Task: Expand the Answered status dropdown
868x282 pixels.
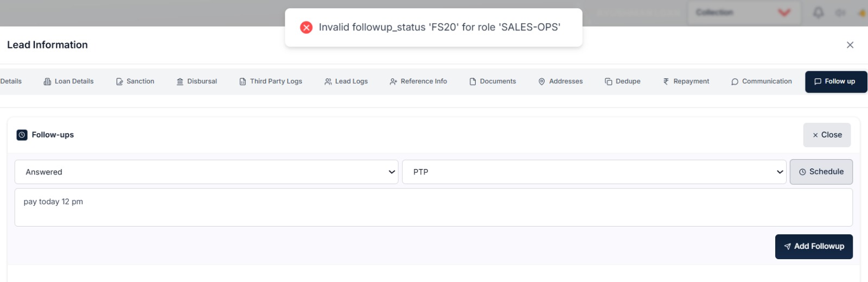Action: pos(206,172)
